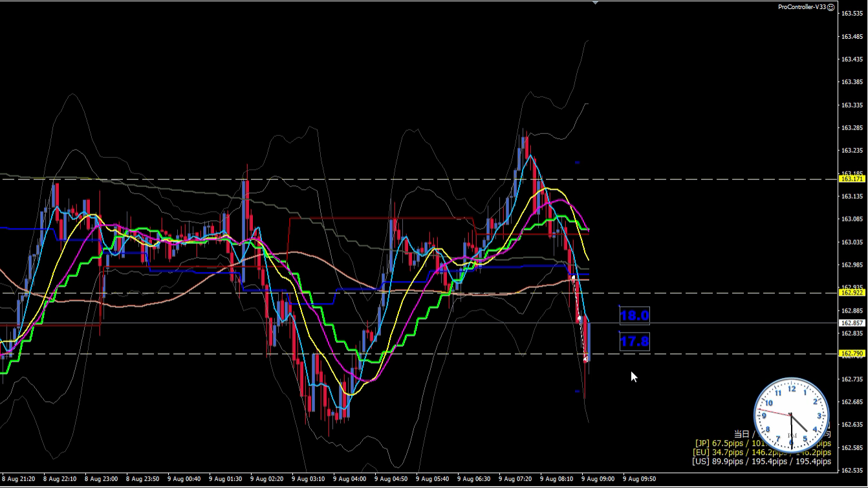Viewport: 868px width, 488px height.
Task: Click the ProController-V33 smiley face icon
Action: click(x=831, y=6)
